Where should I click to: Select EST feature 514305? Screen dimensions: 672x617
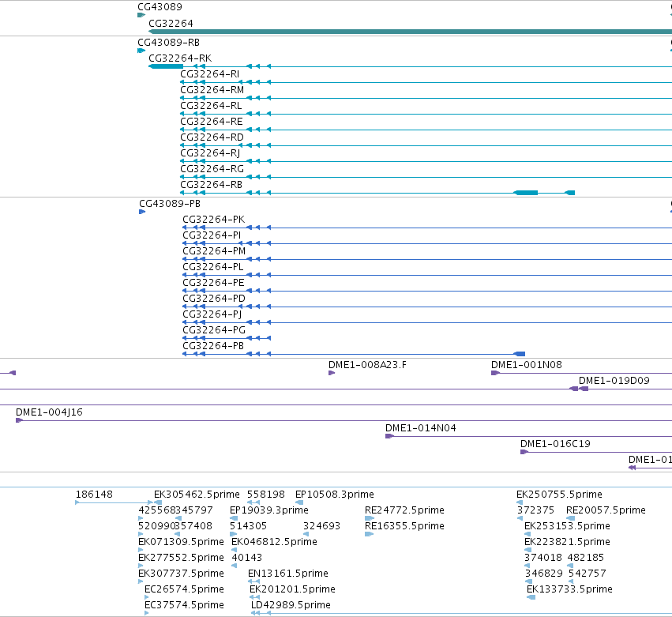pos(248,526)
